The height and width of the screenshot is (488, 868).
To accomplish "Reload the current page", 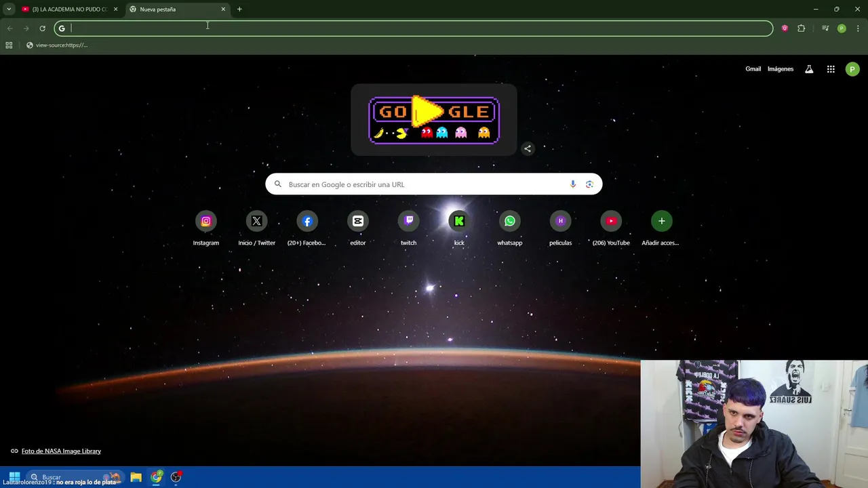I will [x=42, y=28].
